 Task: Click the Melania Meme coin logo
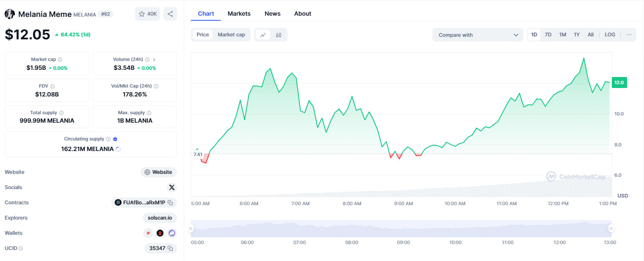[x=10, y=14]
